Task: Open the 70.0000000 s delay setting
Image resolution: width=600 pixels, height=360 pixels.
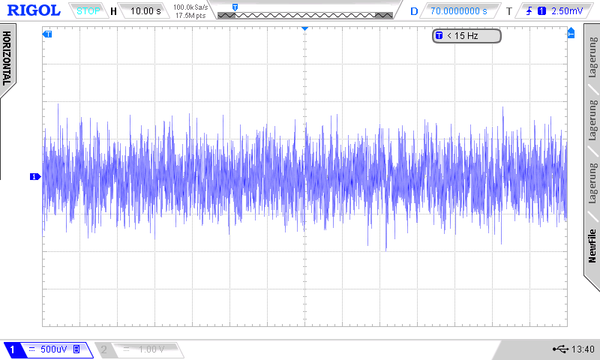Action: coord(459,11)
